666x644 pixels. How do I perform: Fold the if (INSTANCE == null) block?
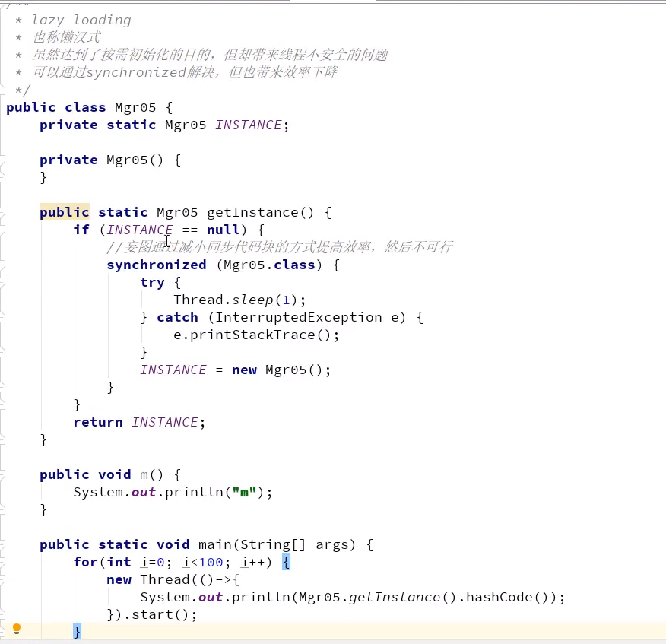3,230
